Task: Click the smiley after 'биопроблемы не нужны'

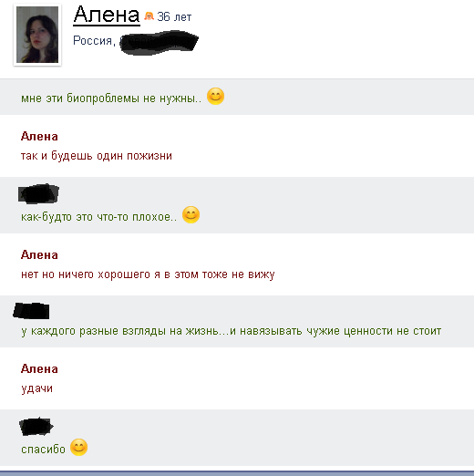Action: [215, 97]
